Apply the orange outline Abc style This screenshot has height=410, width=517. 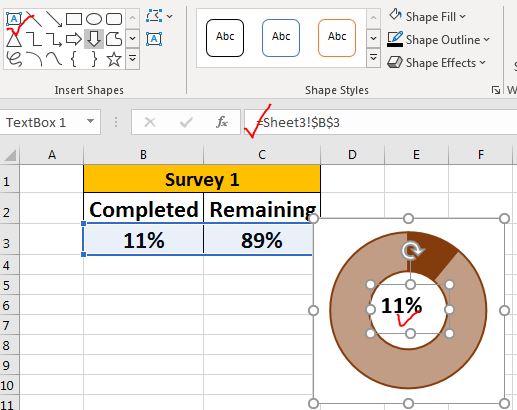pyautogui.click(x=337, y=38)
